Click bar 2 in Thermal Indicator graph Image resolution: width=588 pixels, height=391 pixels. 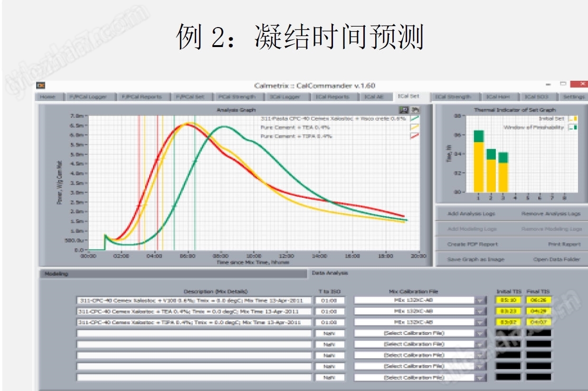[x=491, y=171]
